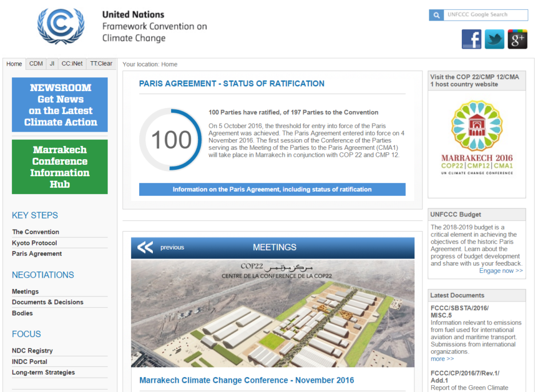
Task: Open the TT:Clear tab
Action: pos(101,64)
